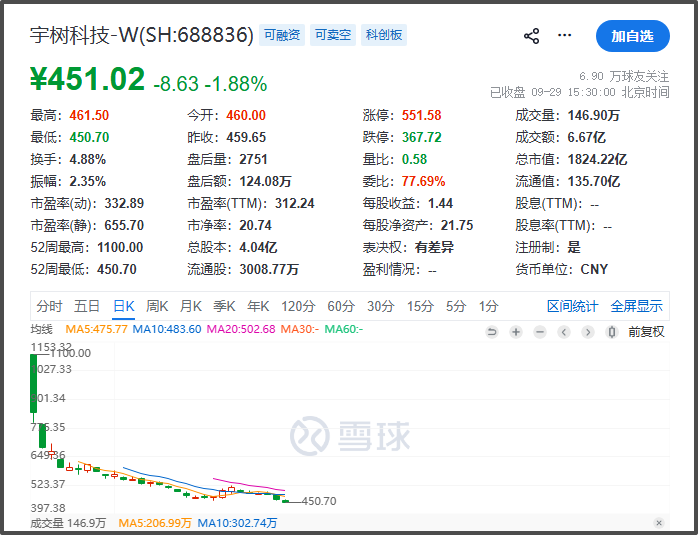Viewport: 698px width, 535px height.
Task: Click the 市盈率(TTM) value 312.24
Action: coord(295,203)
